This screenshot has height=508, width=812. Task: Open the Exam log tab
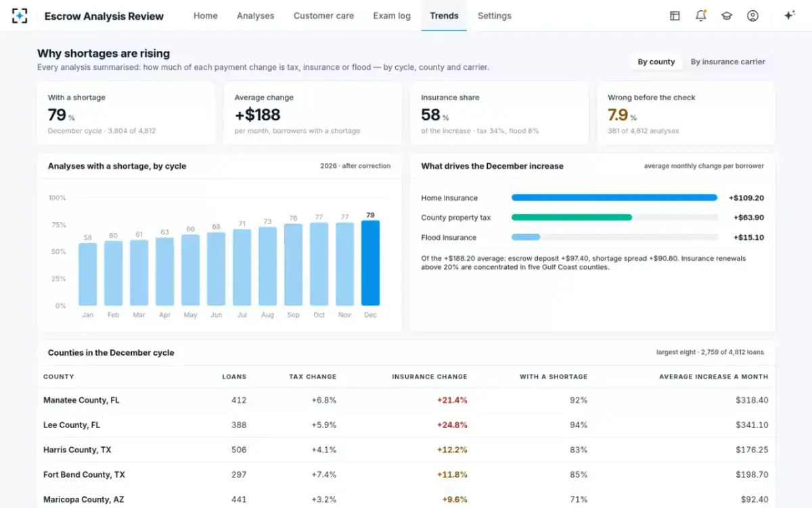392,16
